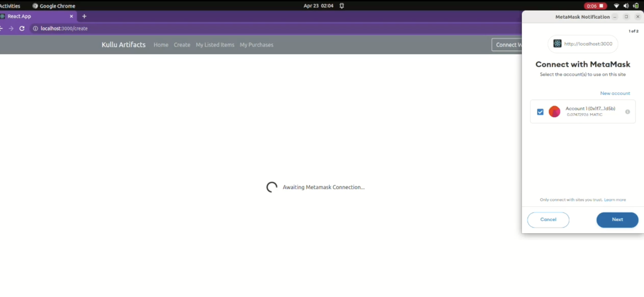This screenshot has height=297, width=644.
Task: Reload the localhost page
Action: [22, 28]
